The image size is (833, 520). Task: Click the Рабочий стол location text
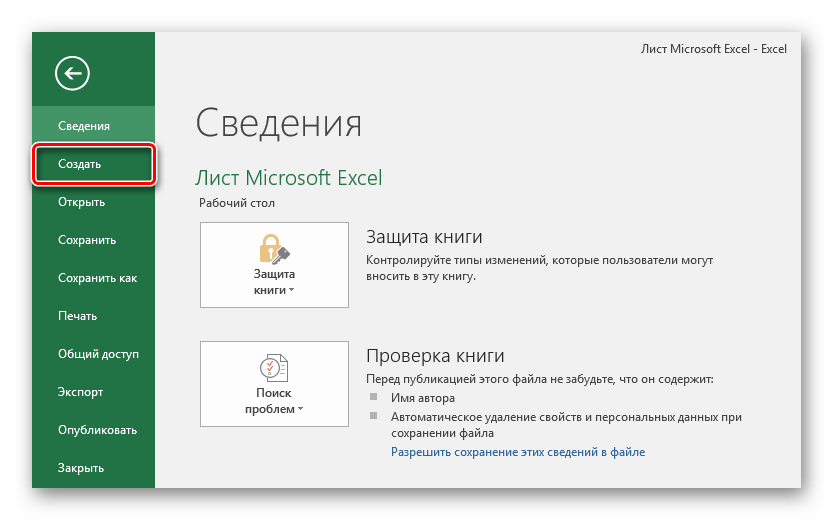click(237, 203)
